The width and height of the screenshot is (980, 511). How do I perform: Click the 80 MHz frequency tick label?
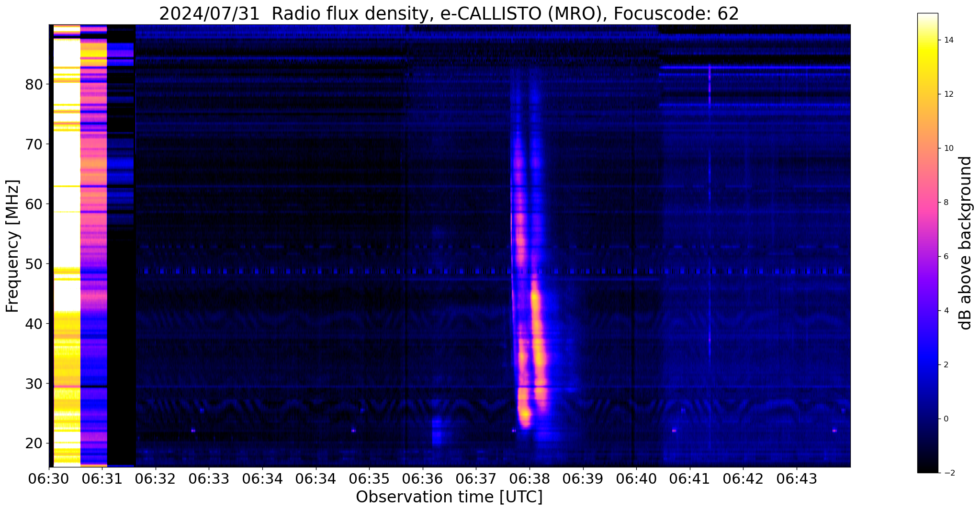pos(34,84)
